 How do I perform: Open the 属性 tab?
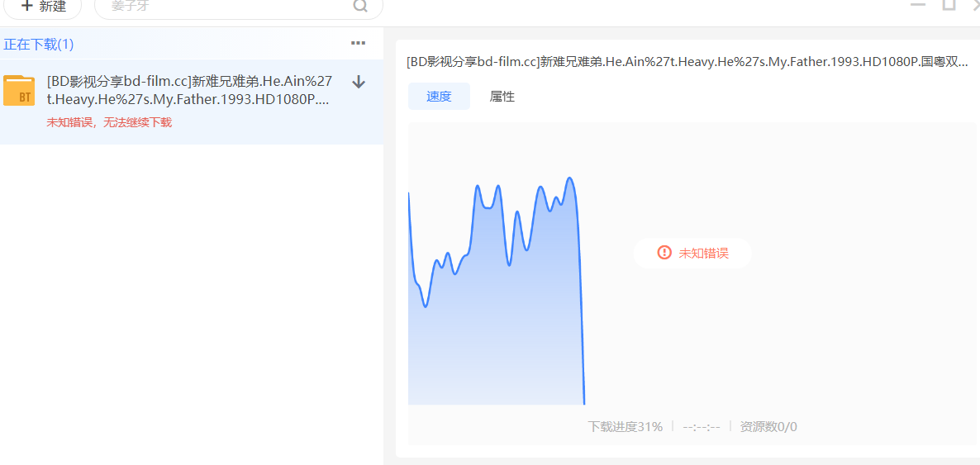pyautogui.click(x=502, y=97)
